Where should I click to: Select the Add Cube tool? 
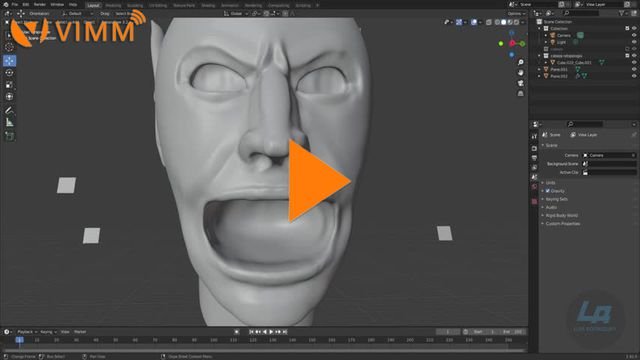tap(9, 136)
